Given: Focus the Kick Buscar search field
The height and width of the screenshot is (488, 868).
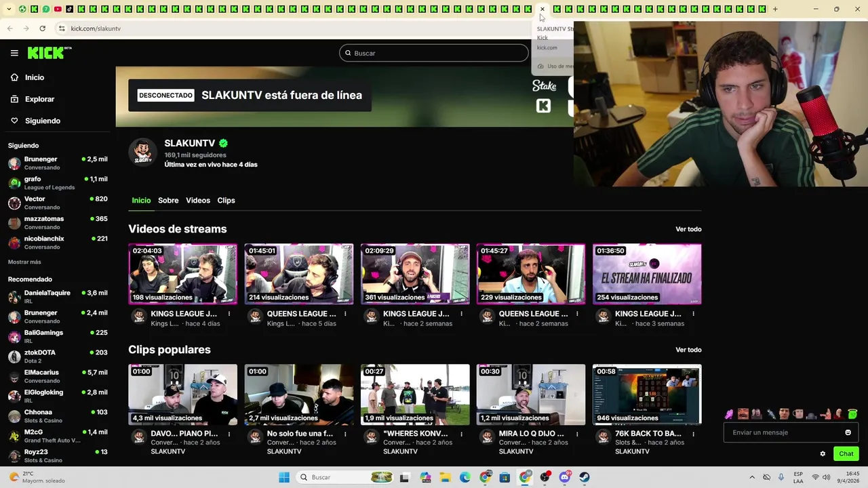Looking at the screenshot, I should 434,53.
